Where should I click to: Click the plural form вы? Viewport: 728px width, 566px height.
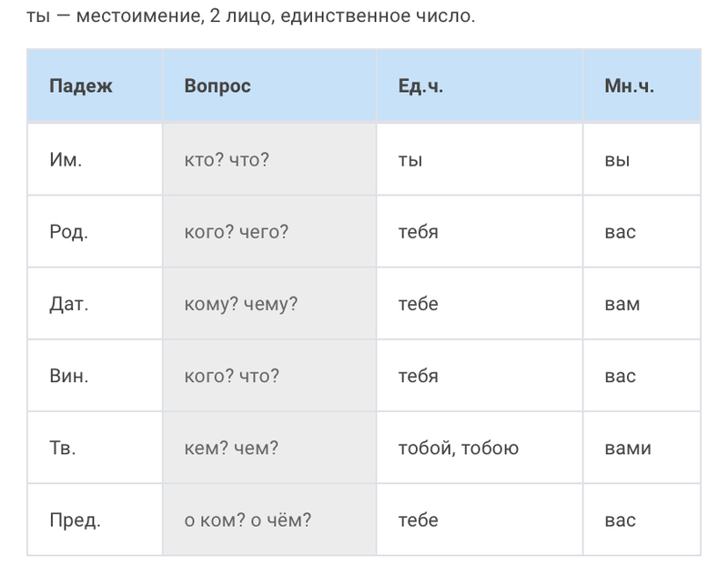point(617,159)
